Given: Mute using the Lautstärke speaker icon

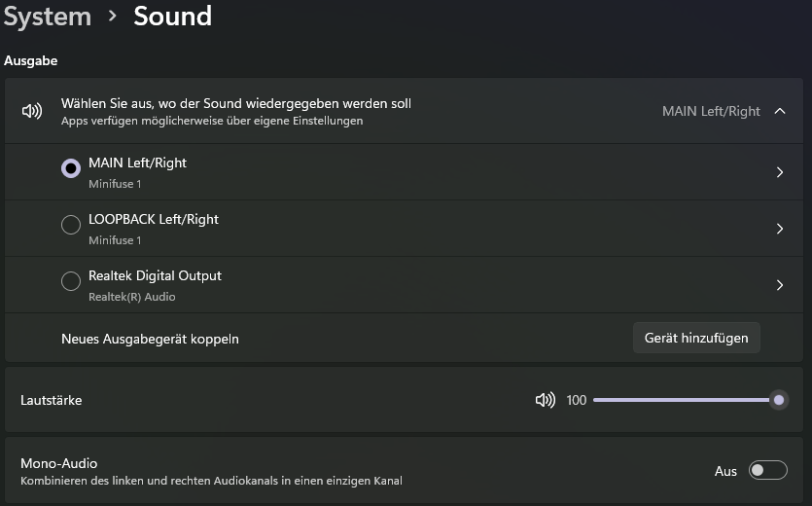Looking at the screenshot, I should (545, 400).
